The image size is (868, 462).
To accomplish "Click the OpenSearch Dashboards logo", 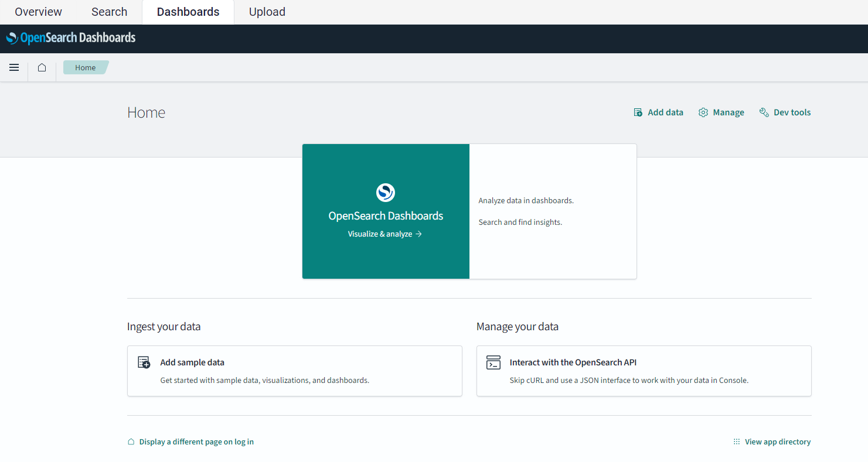I will (71, 38).
